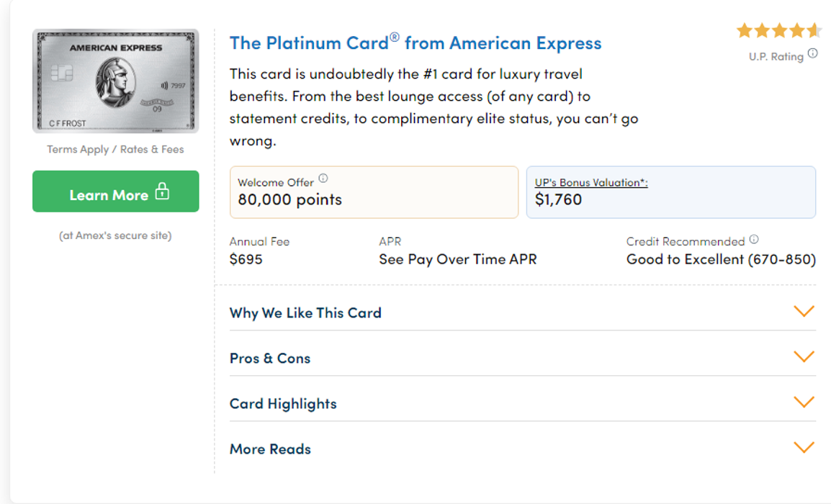Screen dimensions: 831x504
Task: Click the 80,000 points Welcome Offer box
Action: [374, 192]
